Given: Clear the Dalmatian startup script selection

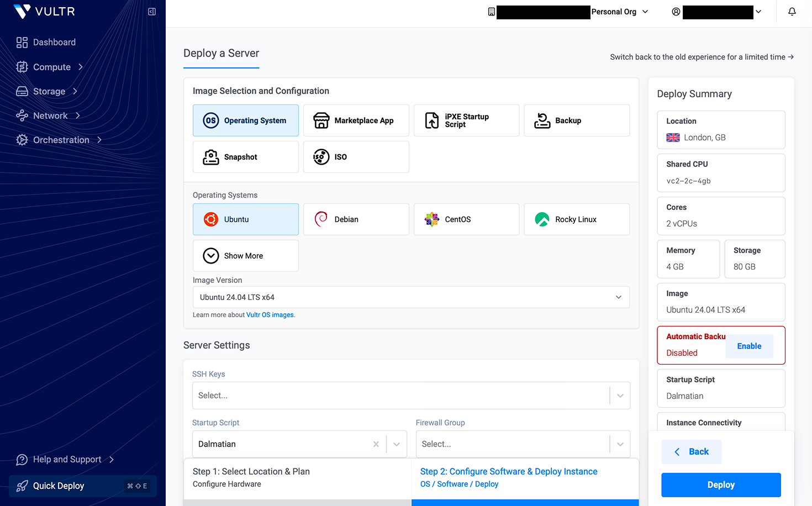Looking at the screenshot, I should click(x=376, y=444).
